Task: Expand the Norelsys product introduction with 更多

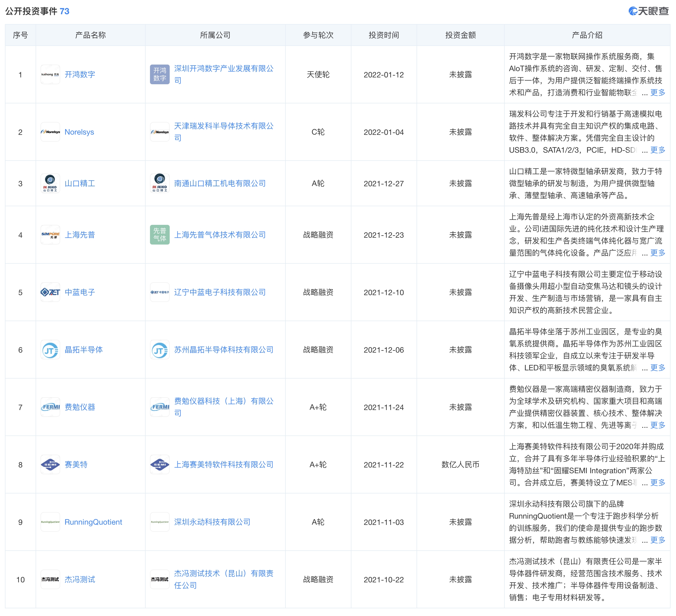Action: [x=658, y=151]
